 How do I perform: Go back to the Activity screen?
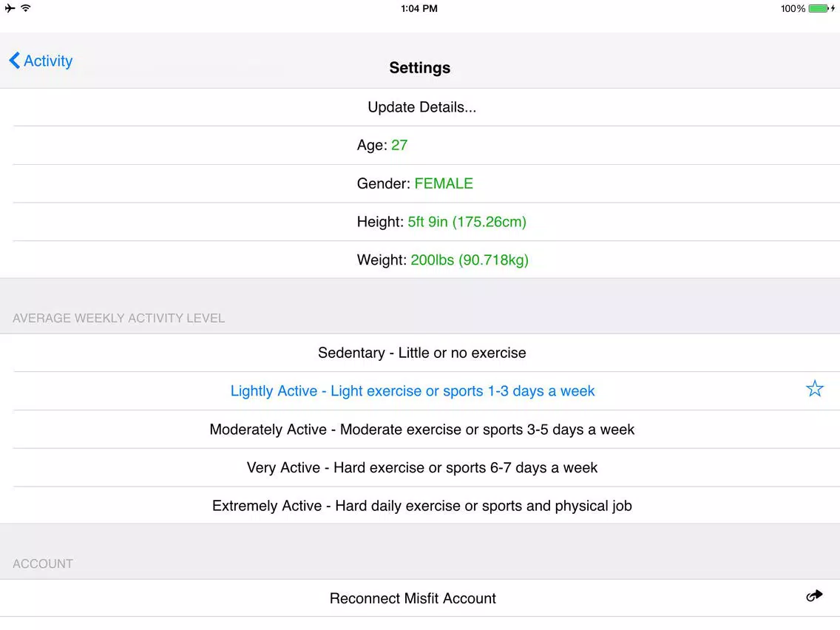click(41, 61)
